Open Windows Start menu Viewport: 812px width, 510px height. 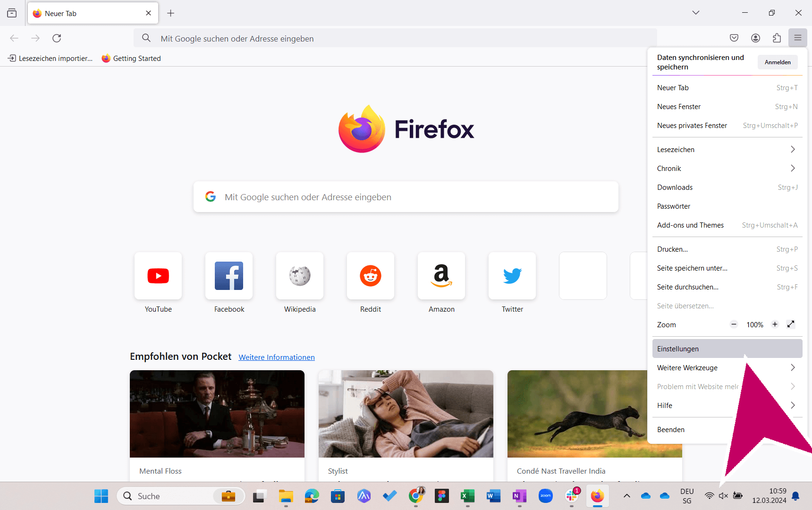[x=101, y=496]
